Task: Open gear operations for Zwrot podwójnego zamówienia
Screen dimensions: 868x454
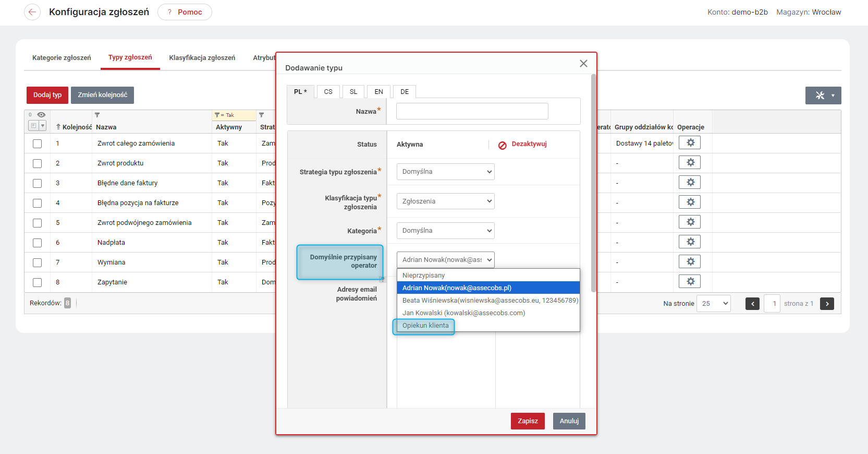Action: pos(690,222)
